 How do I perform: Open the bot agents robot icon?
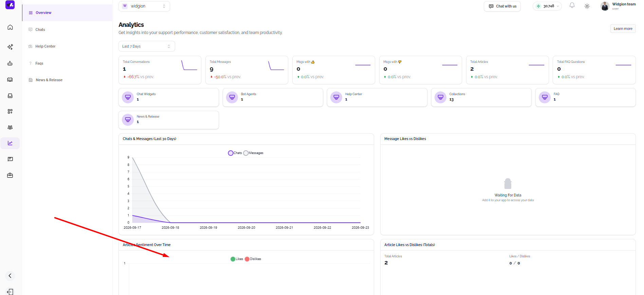pos(10,64)
